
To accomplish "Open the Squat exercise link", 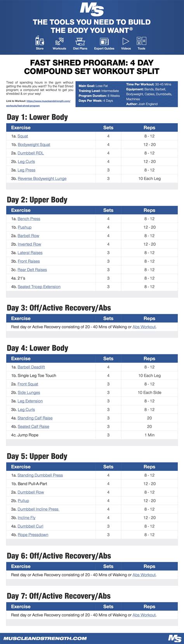I will 23,136.
